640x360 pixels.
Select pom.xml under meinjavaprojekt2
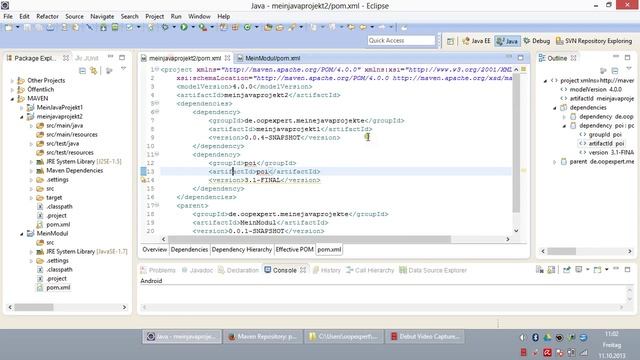coord(53,224)
